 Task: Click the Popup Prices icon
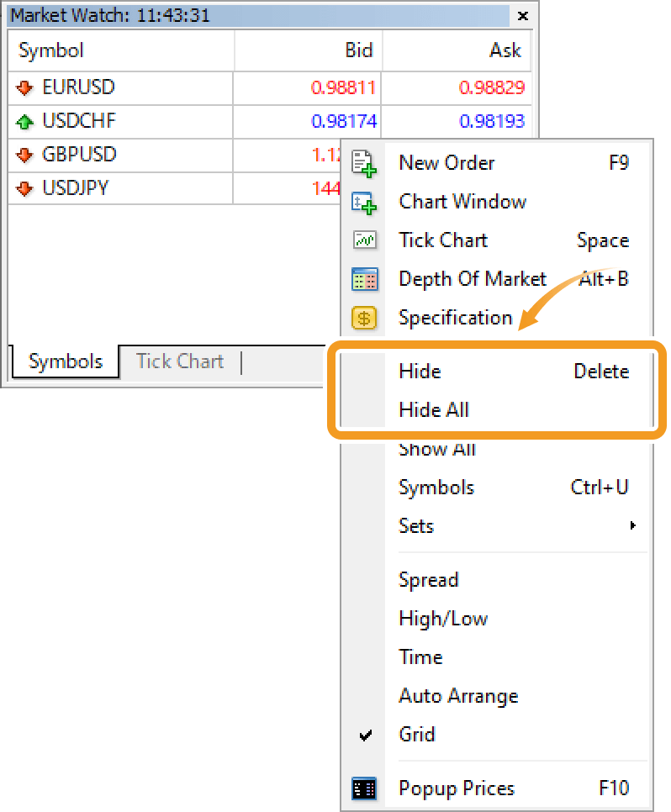coord(364,788)
